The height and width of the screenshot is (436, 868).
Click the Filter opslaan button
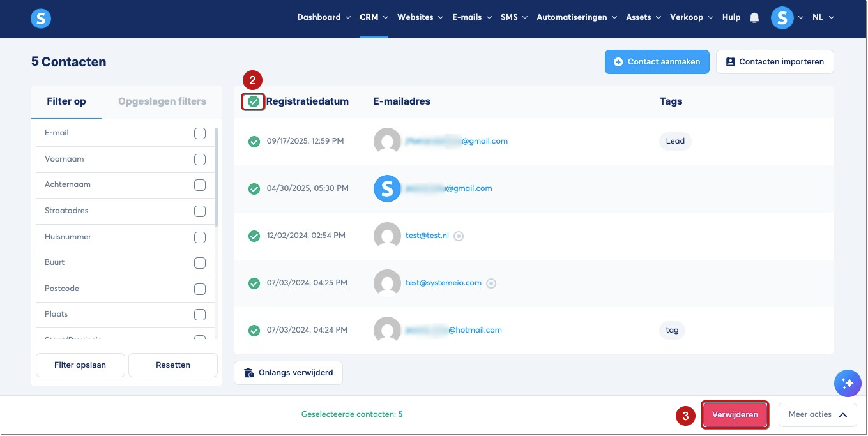[x=80, y=365]
